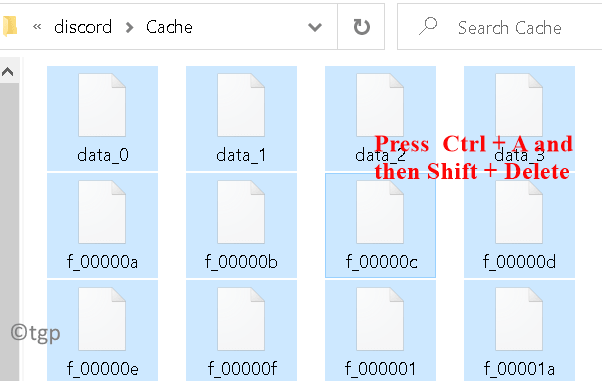The image size is (602, 381).
Task: Select the f_00000e file
Action: point(102,331)
